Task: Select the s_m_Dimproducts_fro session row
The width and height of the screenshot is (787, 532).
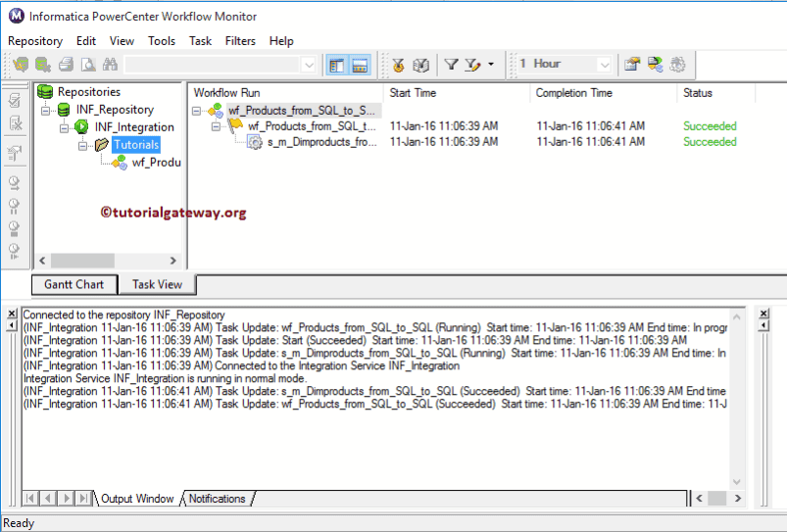Action: tap(321, 142)
